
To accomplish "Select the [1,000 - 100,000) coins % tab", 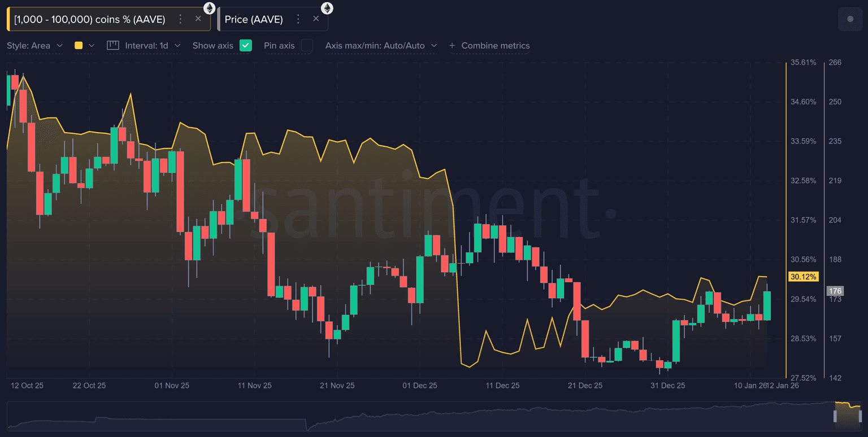I will [90, 19].
